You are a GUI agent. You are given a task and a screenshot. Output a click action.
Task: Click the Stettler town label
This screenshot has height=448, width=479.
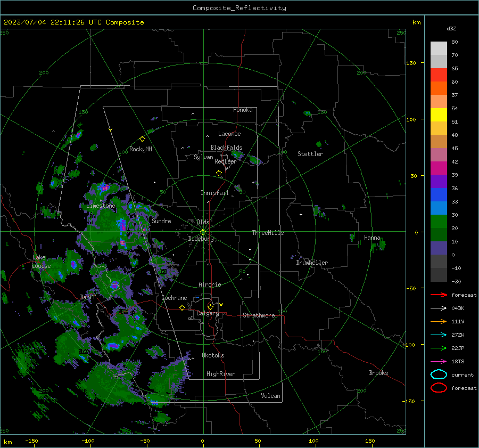pos(310,154)
